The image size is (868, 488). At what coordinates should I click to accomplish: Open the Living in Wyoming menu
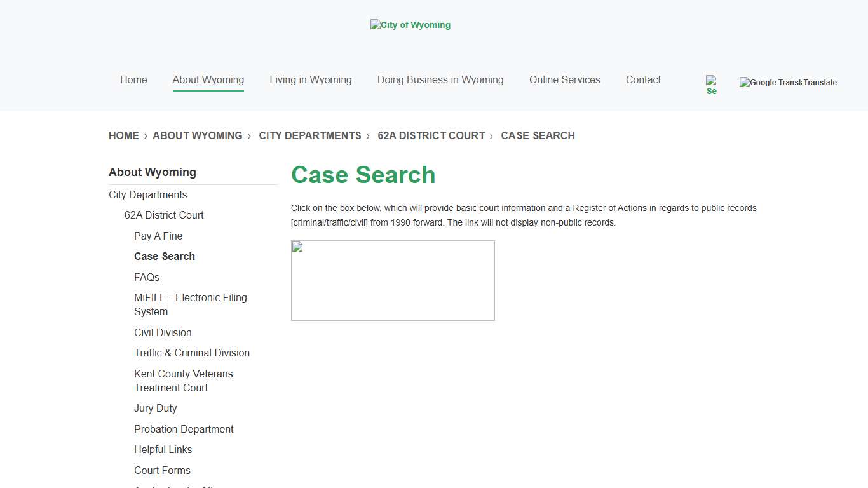coord(311,79)
